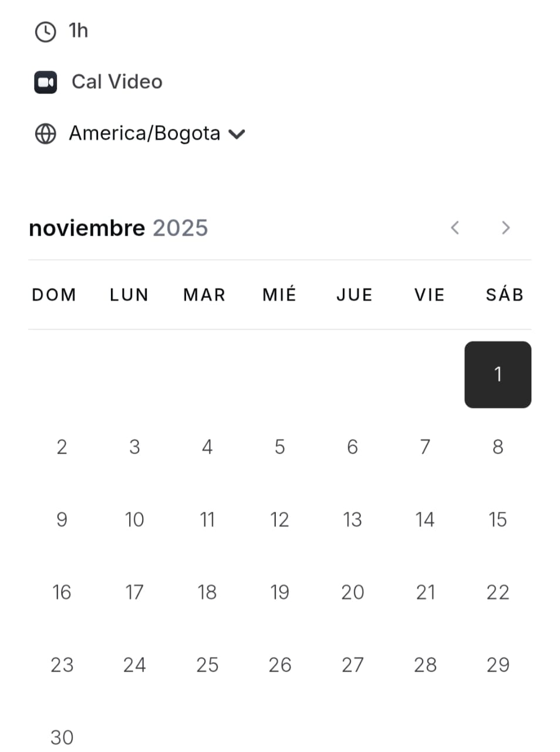
Task: Click the globe timezone icon
Action: pos(45,134)
